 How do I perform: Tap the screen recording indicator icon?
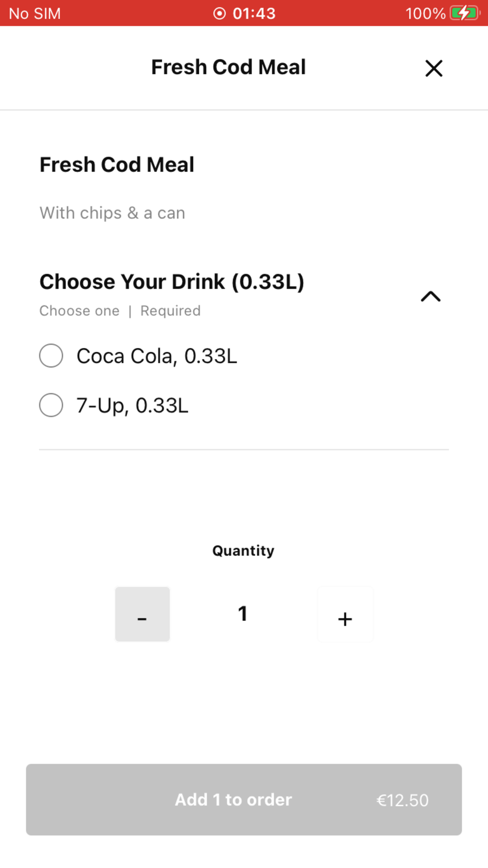click(219, 13)
